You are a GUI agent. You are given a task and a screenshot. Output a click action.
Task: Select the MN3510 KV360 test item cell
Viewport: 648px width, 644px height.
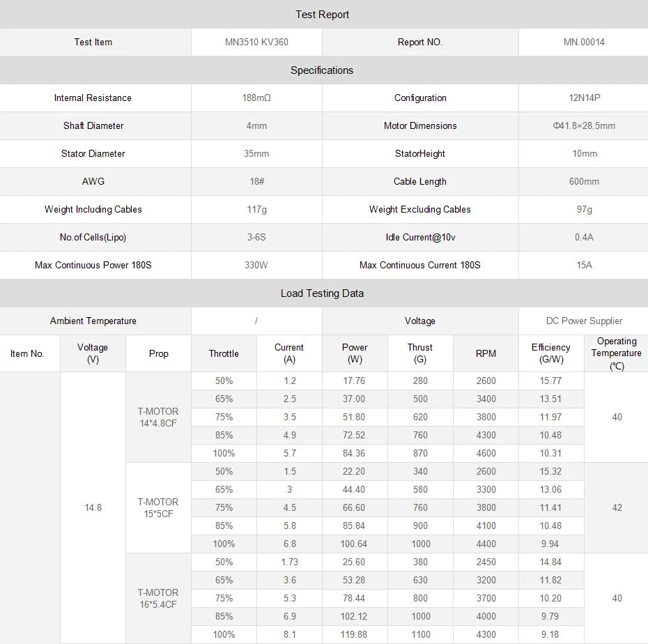256,43
